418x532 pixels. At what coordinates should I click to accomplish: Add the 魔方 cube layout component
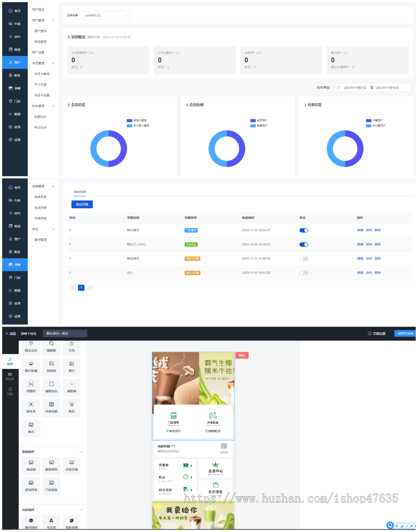click(x=31, y=428)
